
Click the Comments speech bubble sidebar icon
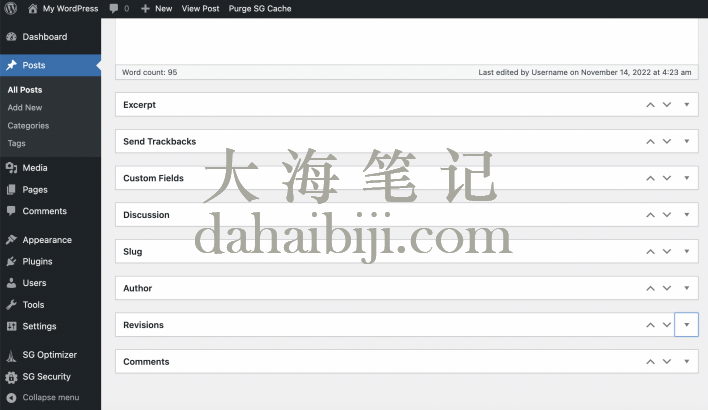click(x=11, y=211)
